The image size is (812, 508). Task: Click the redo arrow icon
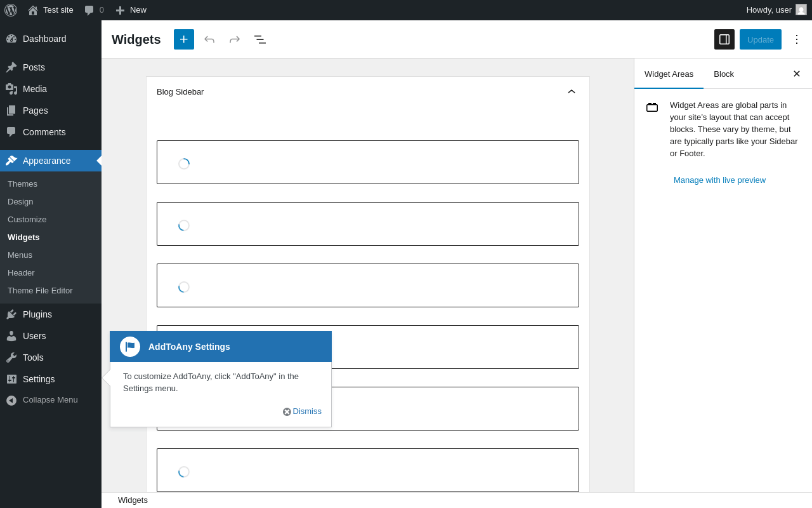coord(235,39)
